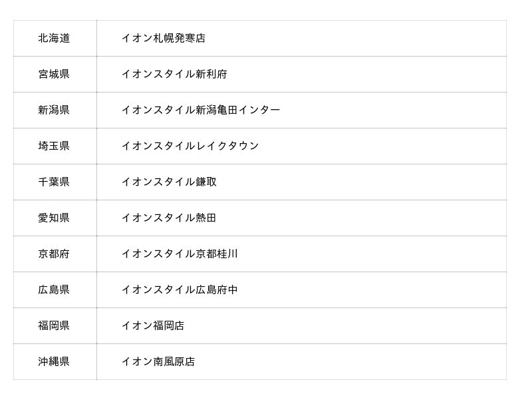Select the 沖縄県 prefecture cell
532x400 pixels.
pos(54,362)
